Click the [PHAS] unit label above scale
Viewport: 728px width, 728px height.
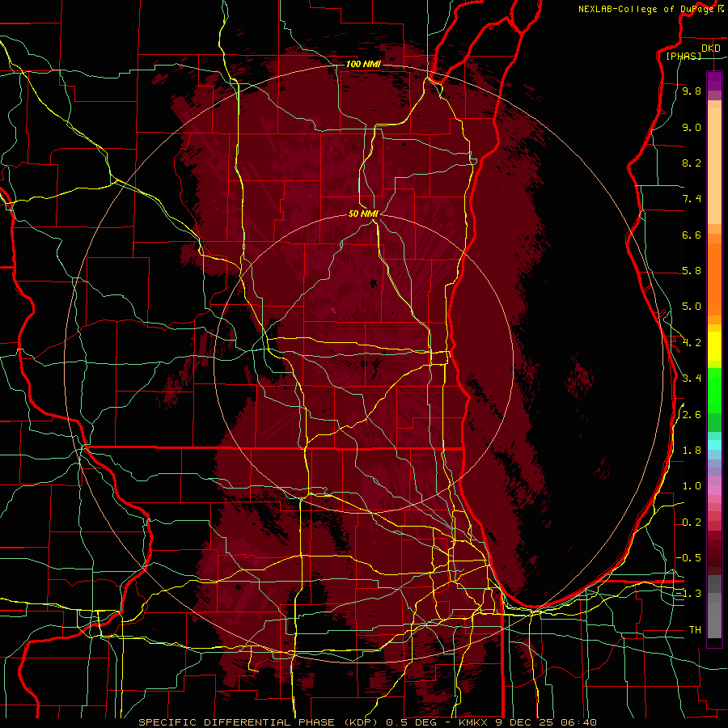coord(684,56)
